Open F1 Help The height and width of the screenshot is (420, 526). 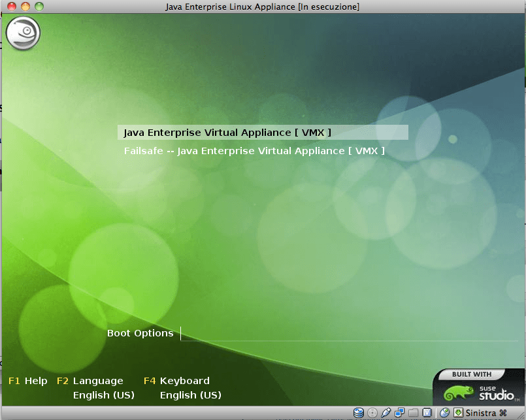coord(28,381)
